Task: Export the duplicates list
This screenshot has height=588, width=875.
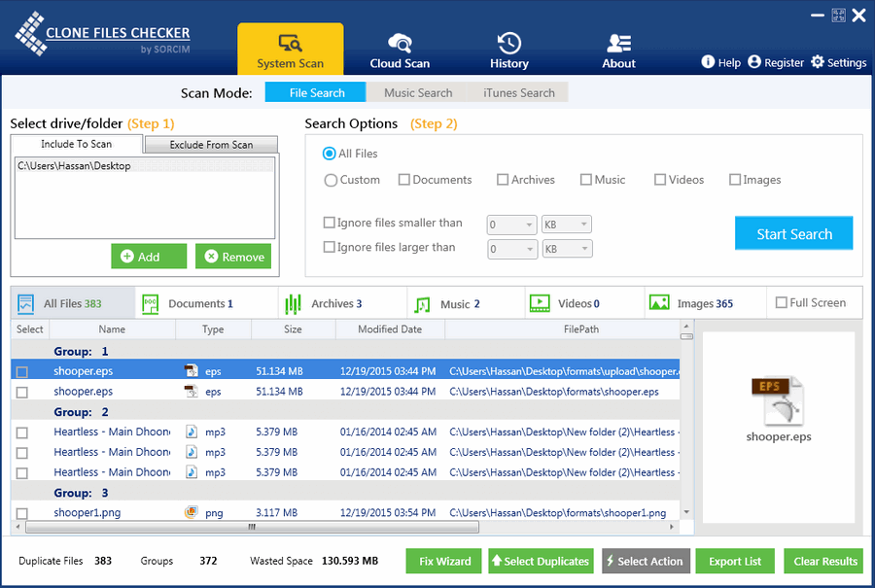Action: point(735,561)
